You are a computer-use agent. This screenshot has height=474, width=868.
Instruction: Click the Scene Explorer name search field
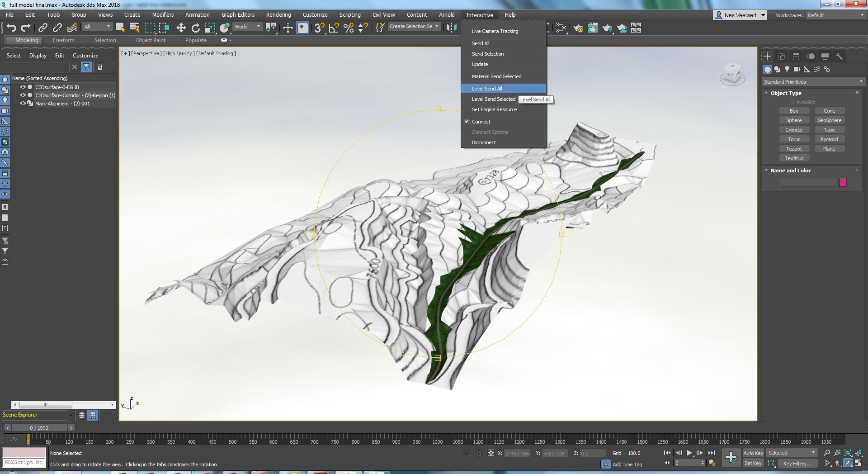(36, 66)
